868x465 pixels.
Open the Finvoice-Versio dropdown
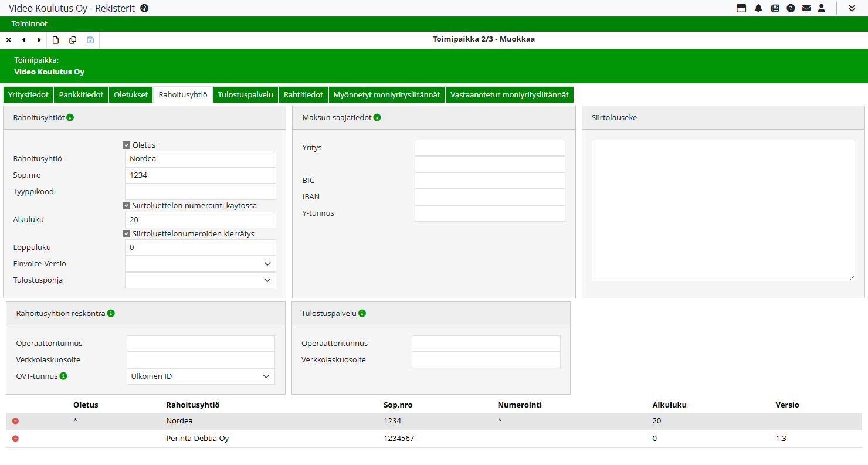coord(200,264)
